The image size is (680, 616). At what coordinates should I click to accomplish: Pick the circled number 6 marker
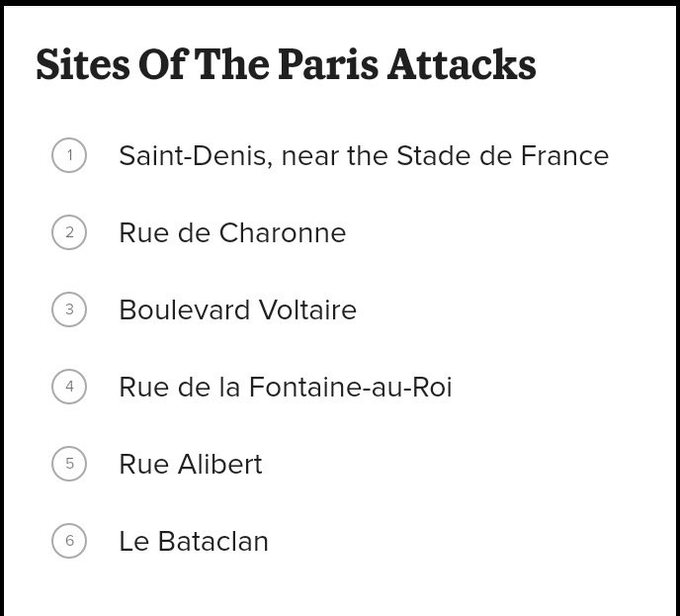(69, 541)
